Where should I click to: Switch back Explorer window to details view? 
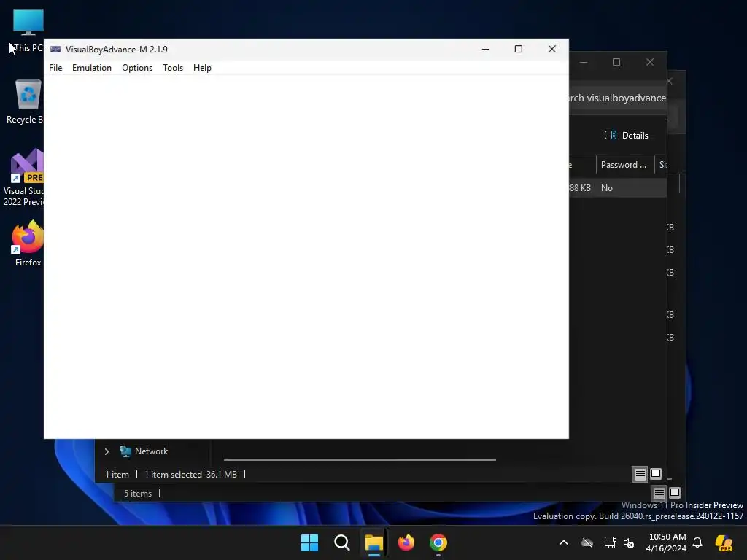pyautogui.click(x=659, y=494)
